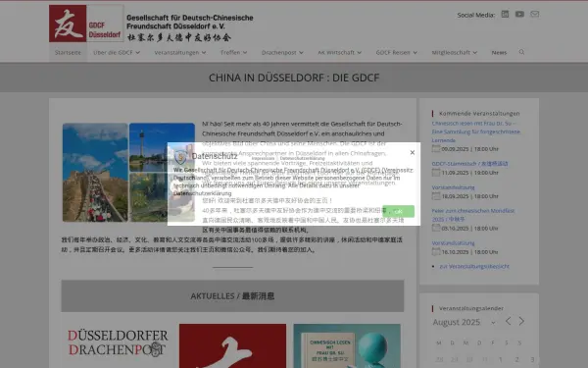
Task: Click the email envelope icon in header
Action: [534, 15]
